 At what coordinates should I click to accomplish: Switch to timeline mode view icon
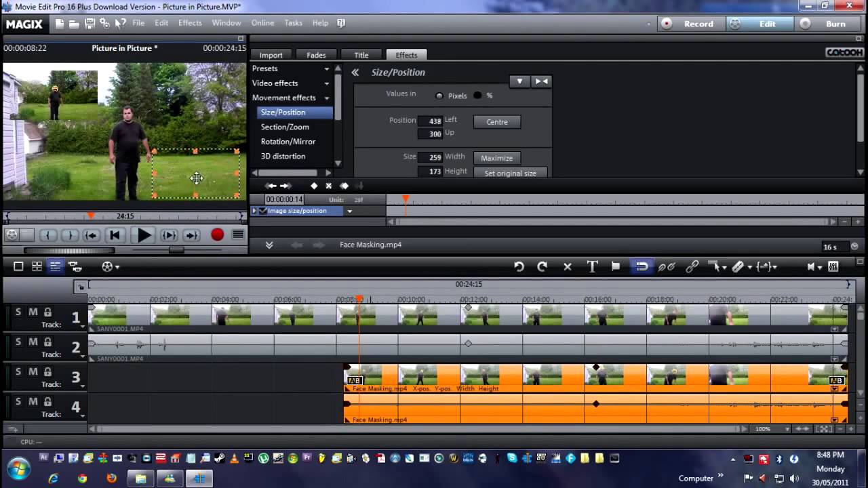point(56,266)
